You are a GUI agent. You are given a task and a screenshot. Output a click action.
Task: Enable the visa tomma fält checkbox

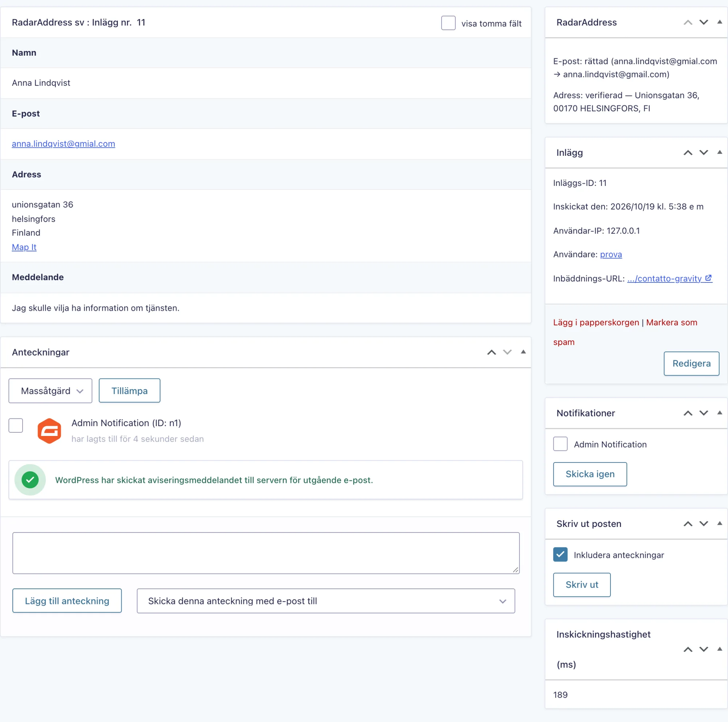(448, 23)
